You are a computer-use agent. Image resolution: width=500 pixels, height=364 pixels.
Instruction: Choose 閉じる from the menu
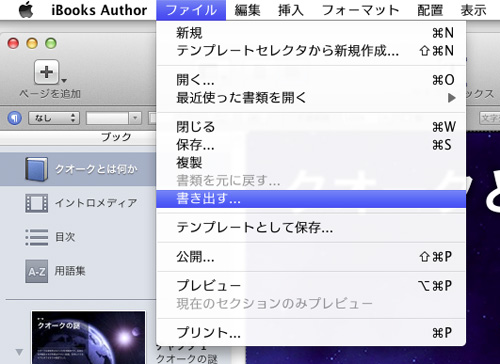pos(311,127)
